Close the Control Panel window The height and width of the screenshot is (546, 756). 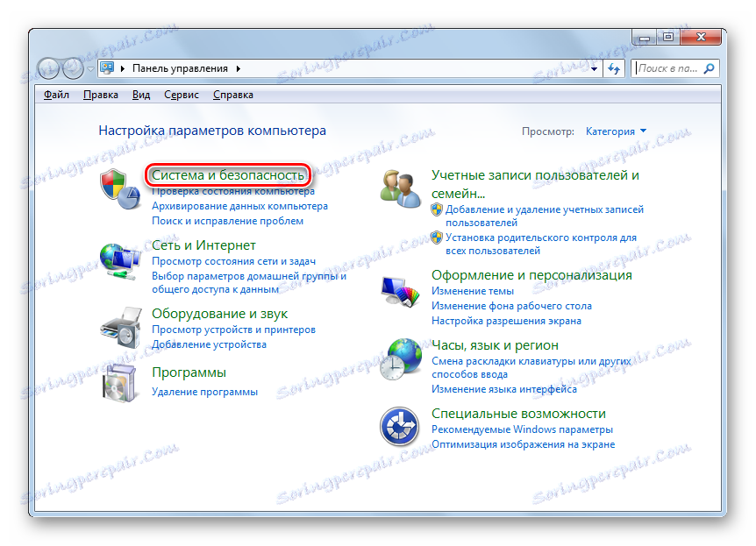point(701,37)
